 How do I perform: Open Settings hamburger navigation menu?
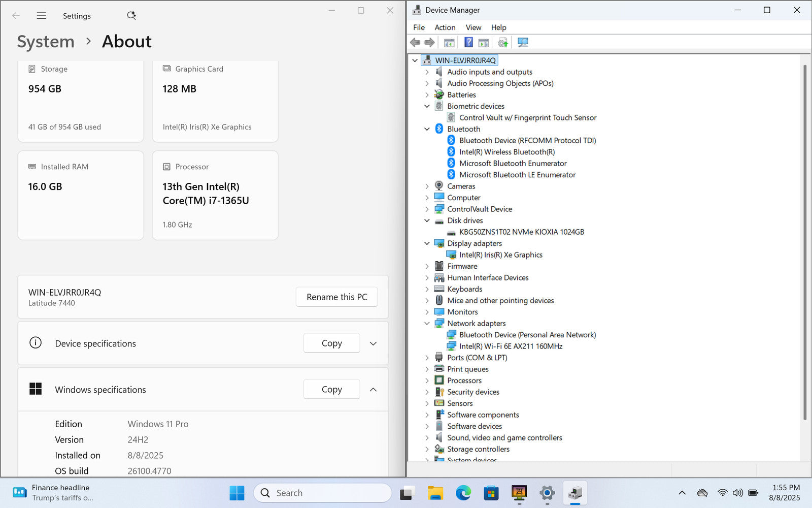[x=42, y=16]
